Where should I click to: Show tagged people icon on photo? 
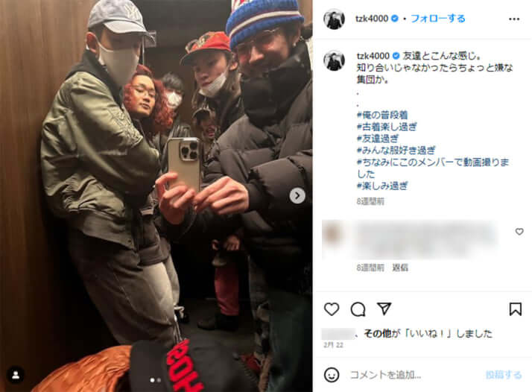pos(16,375)
